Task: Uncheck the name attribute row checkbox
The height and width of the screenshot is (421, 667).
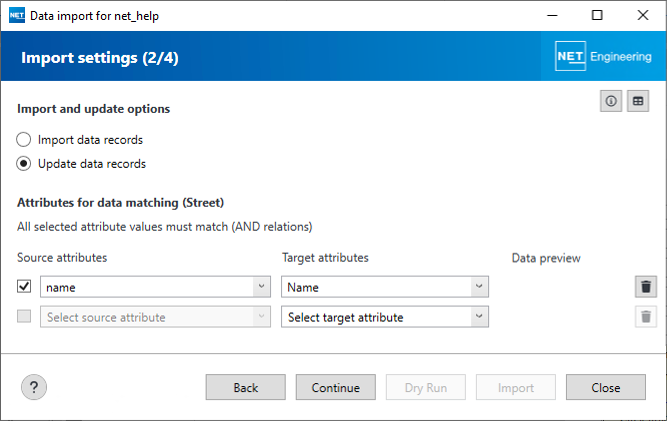Action: pos(25,287)
